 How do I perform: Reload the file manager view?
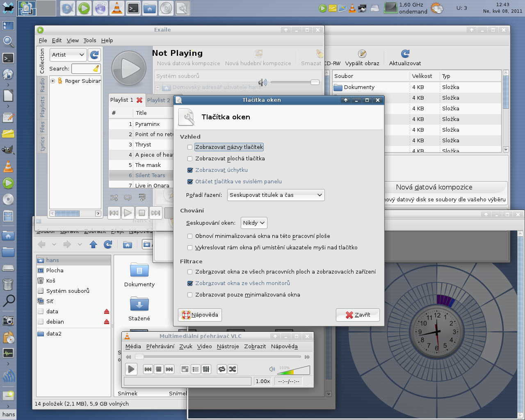tap(108, 244)
